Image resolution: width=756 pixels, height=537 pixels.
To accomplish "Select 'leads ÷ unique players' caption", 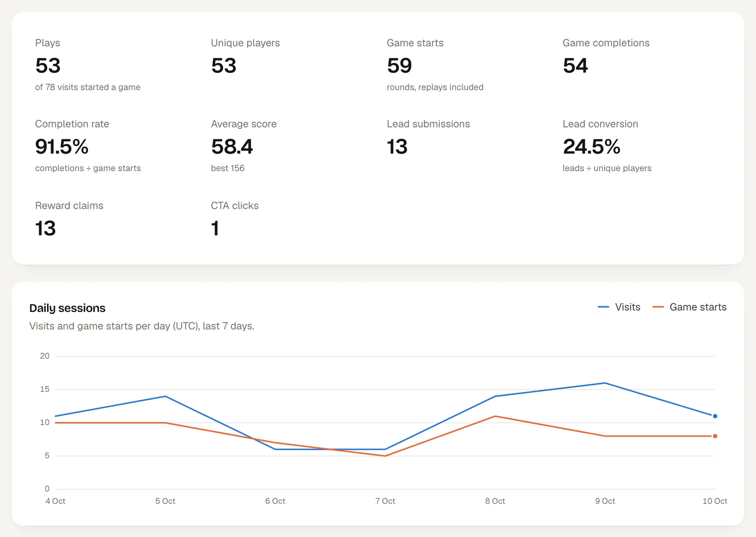I will pos(607,168).
